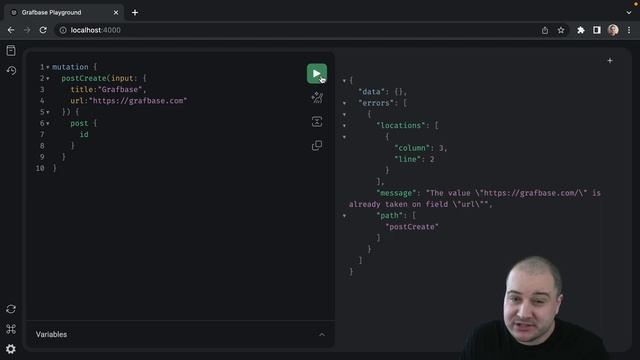The image size is (640, 360).
Task: Toggle the browser side panel icon
Action: tap(597, 30)
